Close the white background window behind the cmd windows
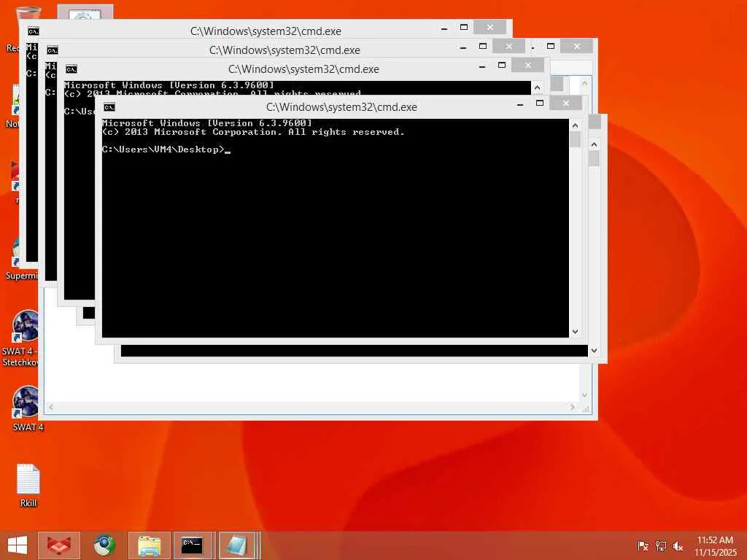747x560 pixels. coord(577,46)
